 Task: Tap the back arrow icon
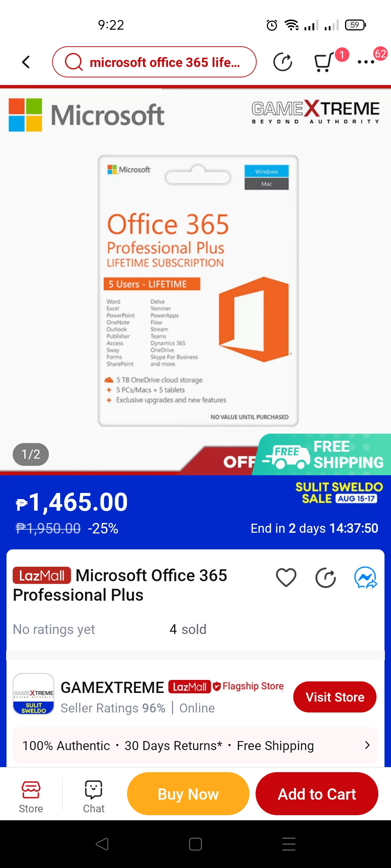26,62
